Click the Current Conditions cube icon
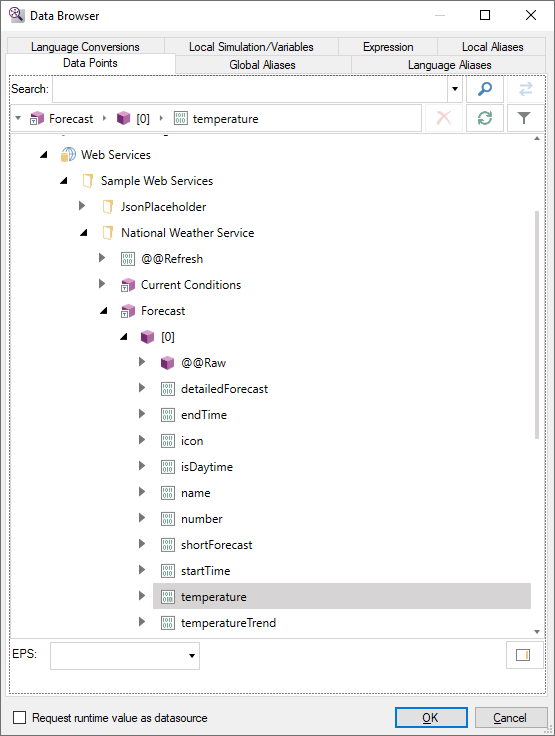The height and width of the screenshot is (736, 555). (x=128, y=285)
